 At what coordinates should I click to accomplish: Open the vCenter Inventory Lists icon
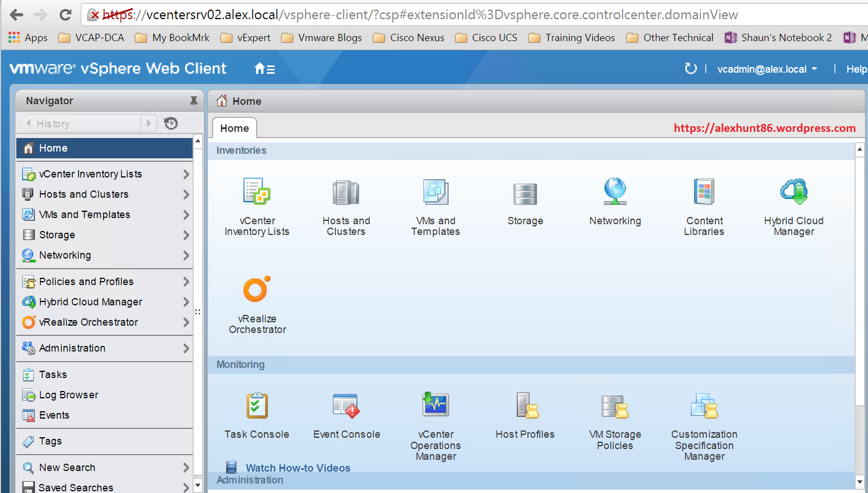[x=257, y=192]
